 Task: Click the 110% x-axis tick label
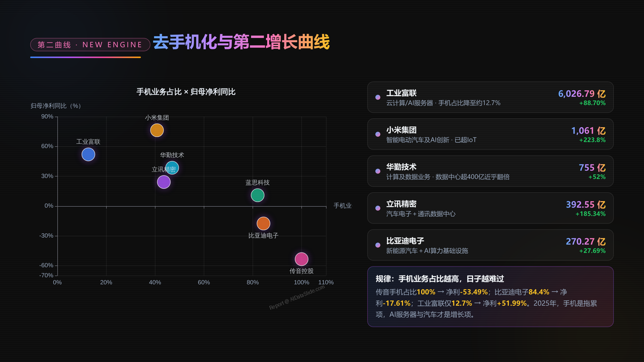click(x=326, y=283)
